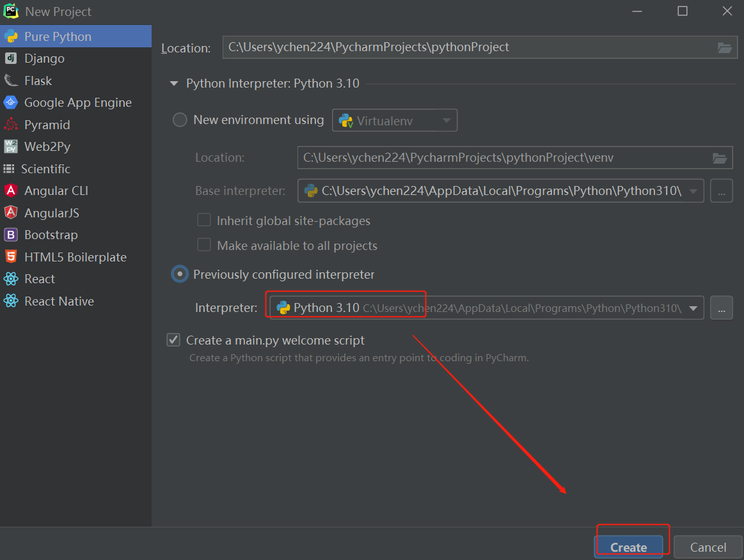
Task: Collapse the Python Interpreter section
Action: pos(174,84)
